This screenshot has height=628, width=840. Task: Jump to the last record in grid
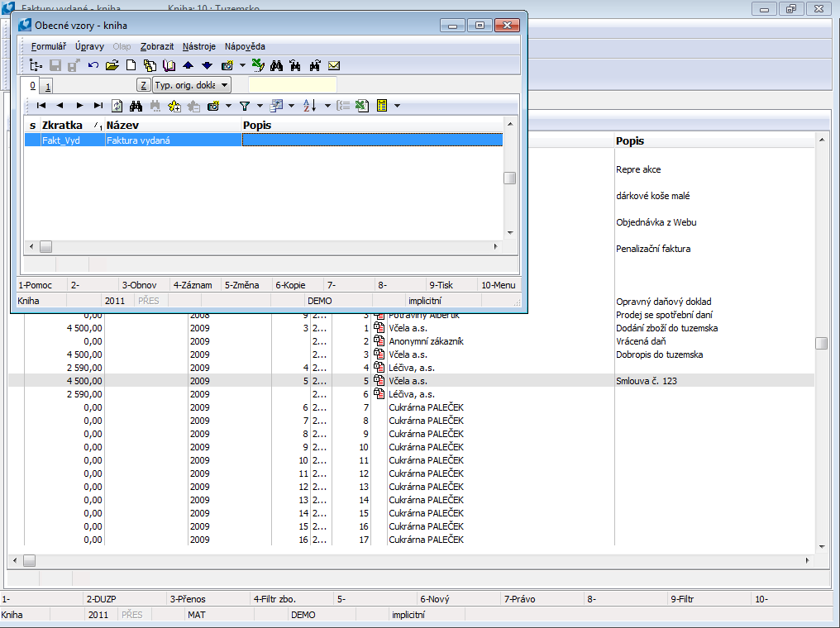(x=98, y=106)
